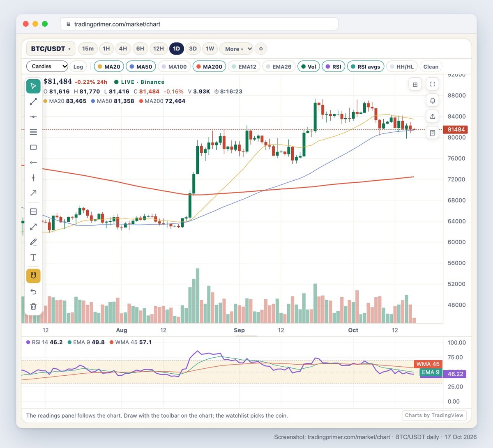This screenshot has width=493, height=448.
Task: Click the LIVE · Binance status
Action: 139,82
